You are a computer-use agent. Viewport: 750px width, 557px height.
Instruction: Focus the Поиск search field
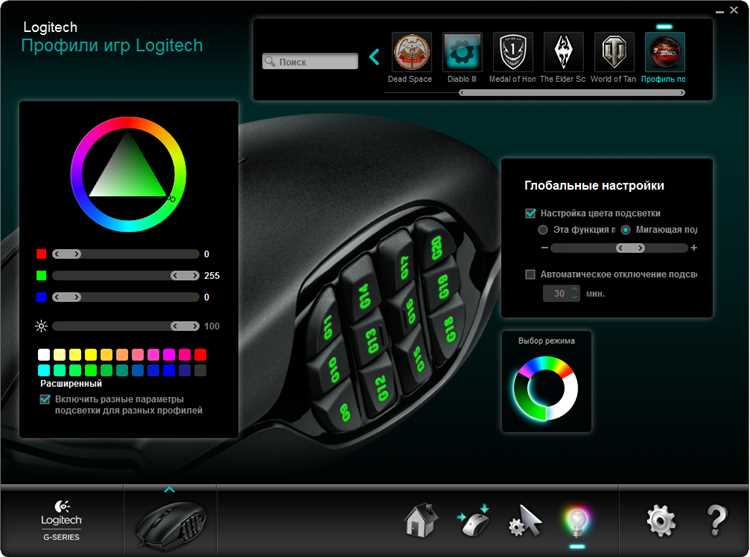pyautogui.click(x=310, y=61)
